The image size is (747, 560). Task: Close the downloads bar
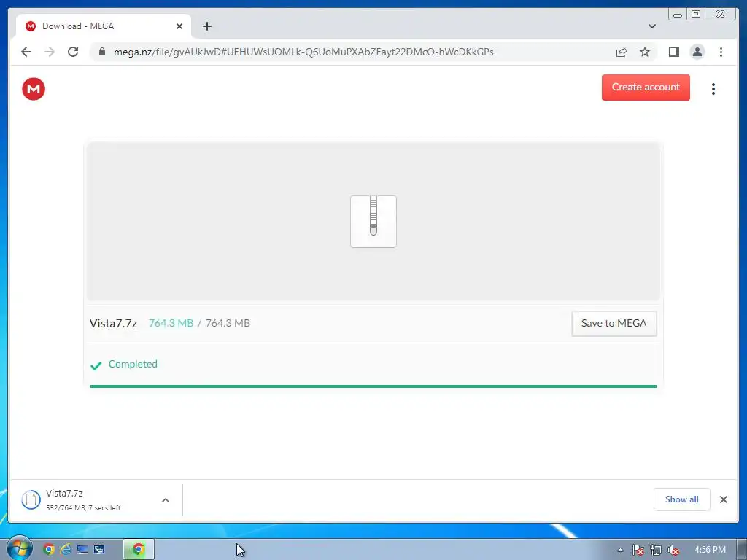point(724,499)
